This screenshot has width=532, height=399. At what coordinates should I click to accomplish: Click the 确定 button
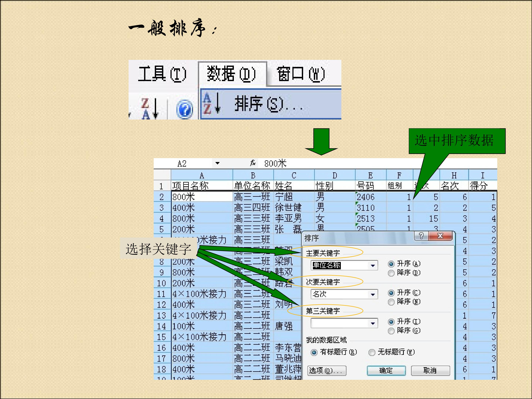click(386, 370)
